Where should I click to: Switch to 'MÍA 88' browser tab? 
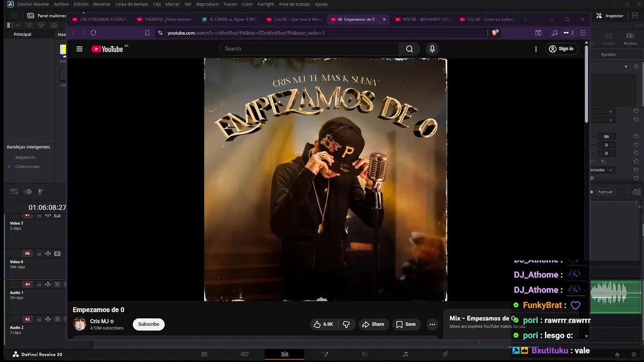click(x=423, y=20)
